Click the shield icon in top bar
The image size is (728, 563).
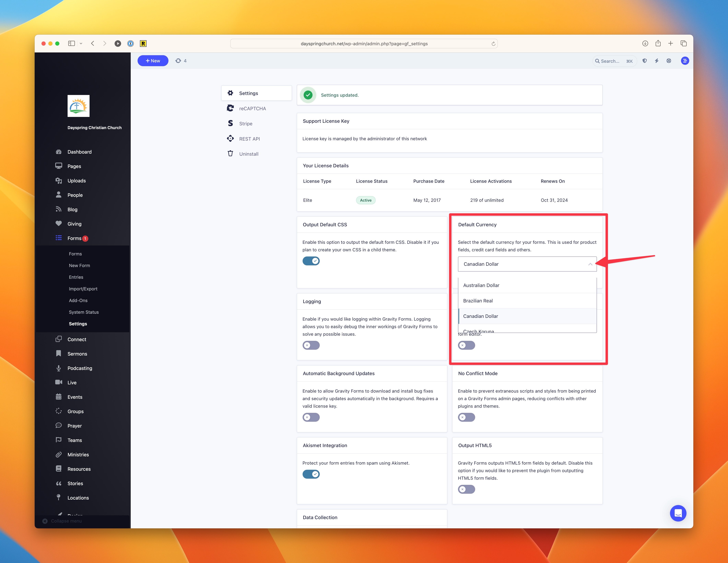(x=645, y=61)
